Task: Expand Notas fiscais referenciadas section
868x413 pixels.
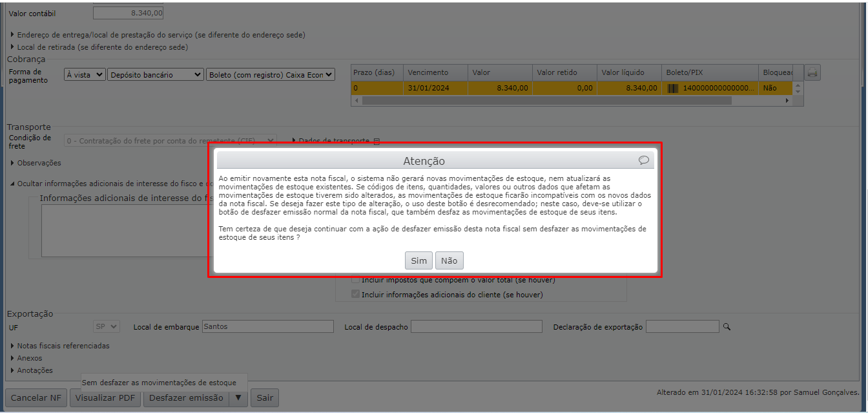Action: [59, 346]
